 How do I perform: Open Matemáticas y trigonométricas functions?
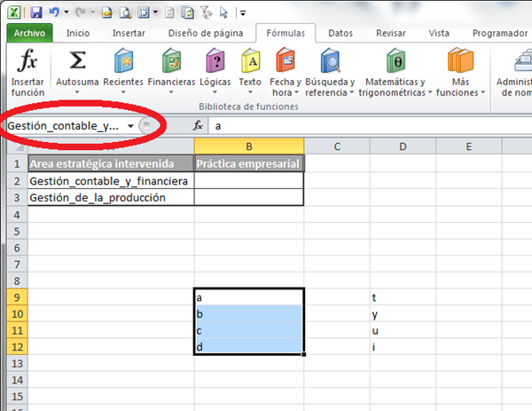(397, 62)
